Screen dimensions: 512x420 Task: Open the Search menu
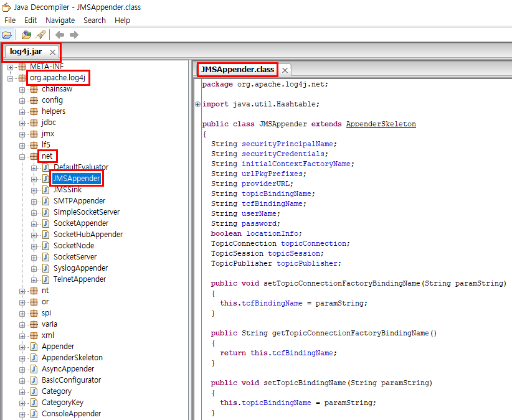[95, 20]
